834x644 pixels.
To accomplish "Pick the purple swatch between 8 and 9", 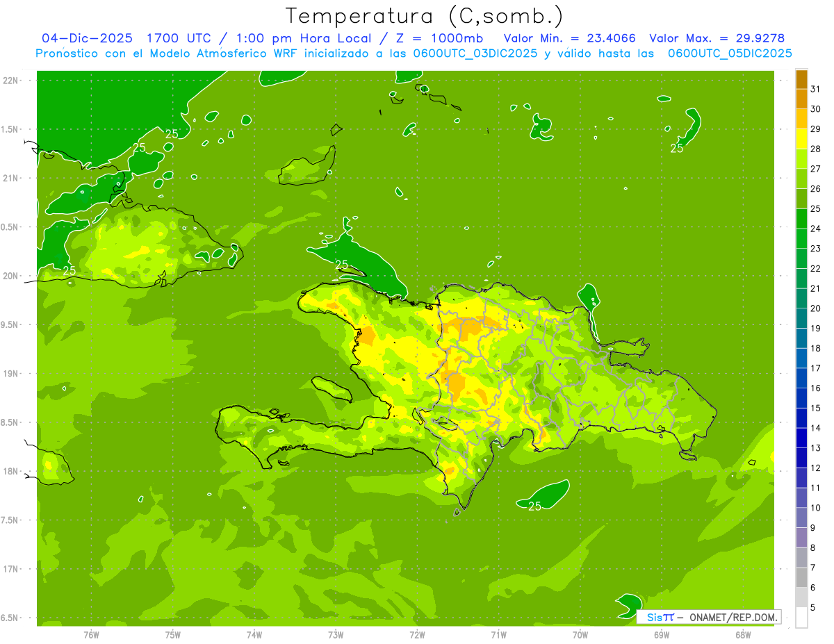I will [801, 538].
